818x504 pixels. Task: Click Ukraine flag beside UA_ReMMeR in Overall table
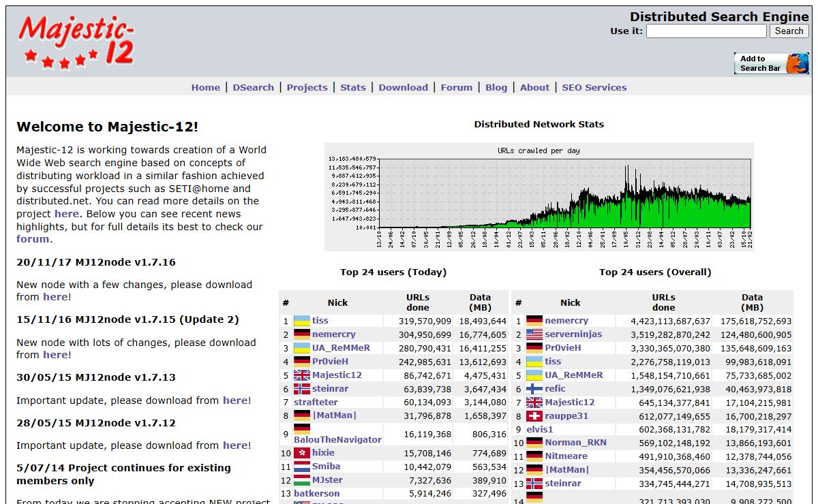534,375
